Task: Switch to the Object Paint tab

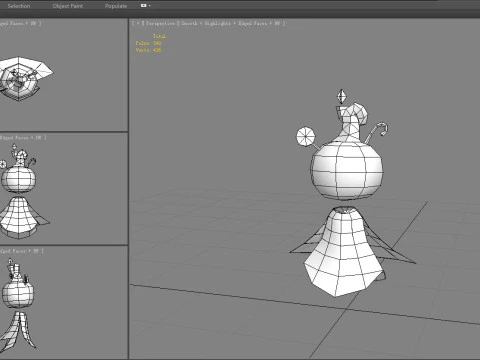Action: click(68, 6)
